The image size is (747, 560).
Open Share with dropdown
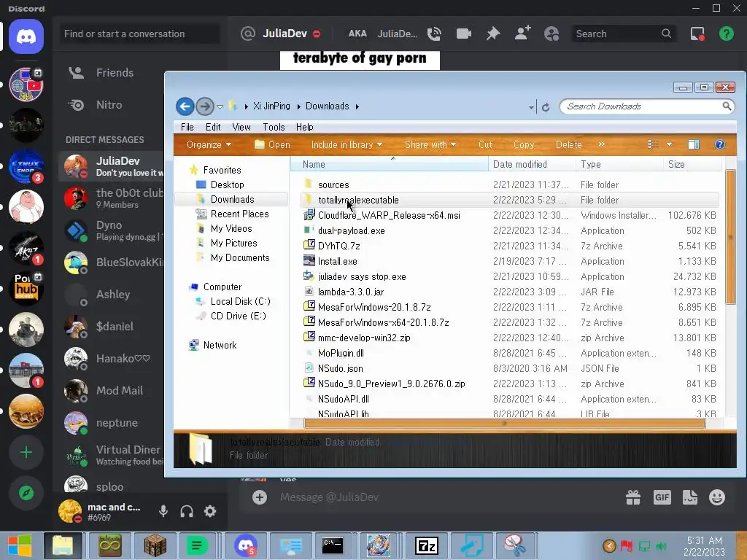[x=430, y=145]
